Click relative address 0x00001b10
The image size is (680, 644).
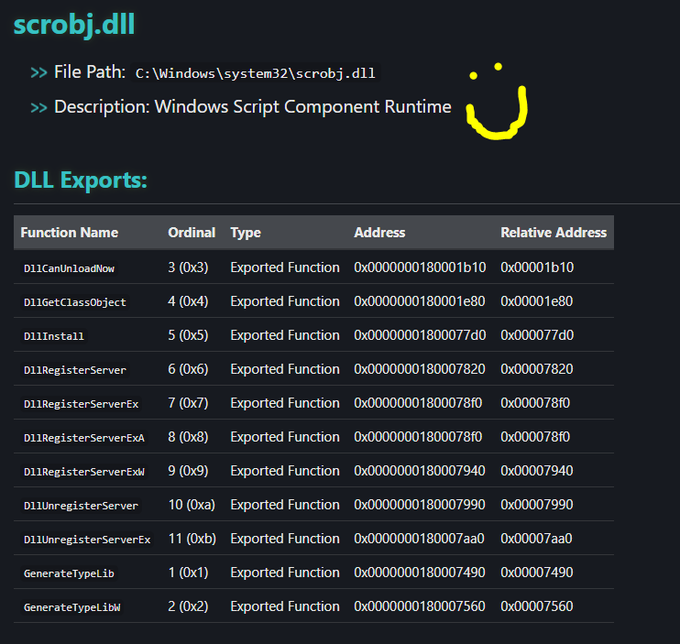tap(537, 267)
